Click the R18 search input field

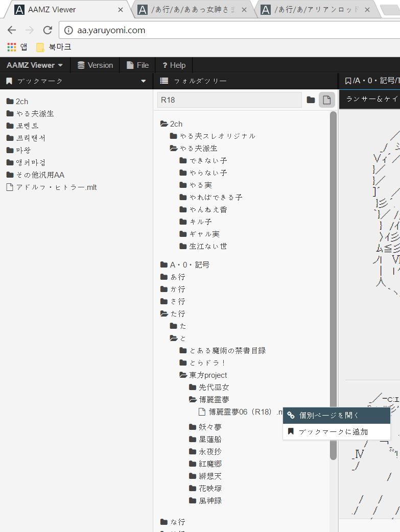pos(229,100)
